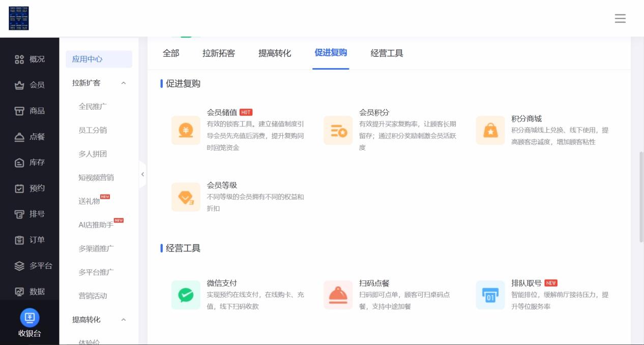Viewport: 644px width, 345px height.
Task: Click the 排队取号 ticket icon
Action: pos(490,295)
